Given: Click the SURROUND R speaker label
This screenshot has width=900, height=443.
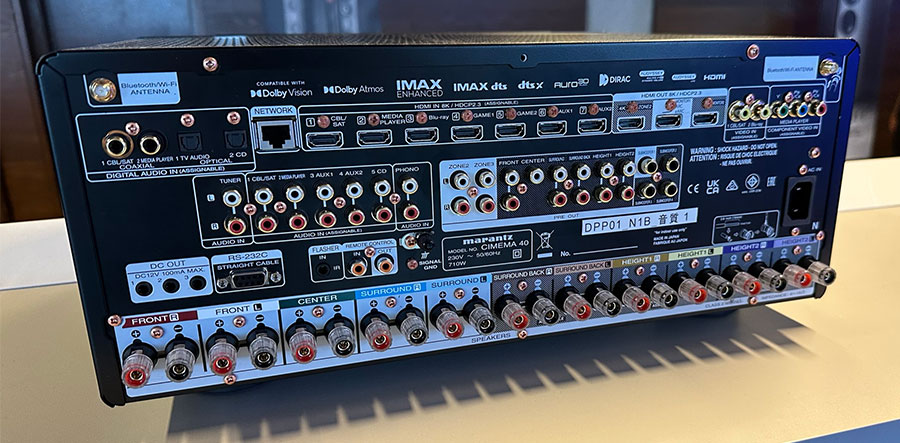Looking at the screenshot, I should coord(390,291).
